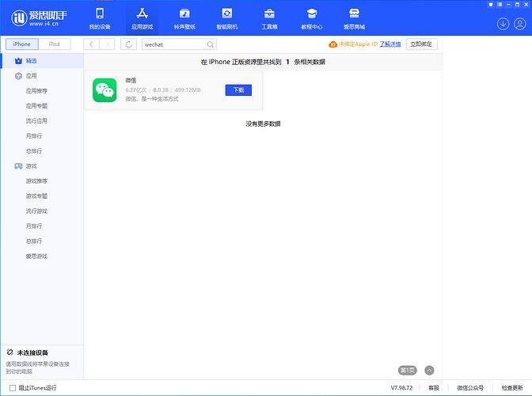Viewport: 532px width, 396px height.
Task: Click the search magnifier icon
Action: tap(211, 45)
